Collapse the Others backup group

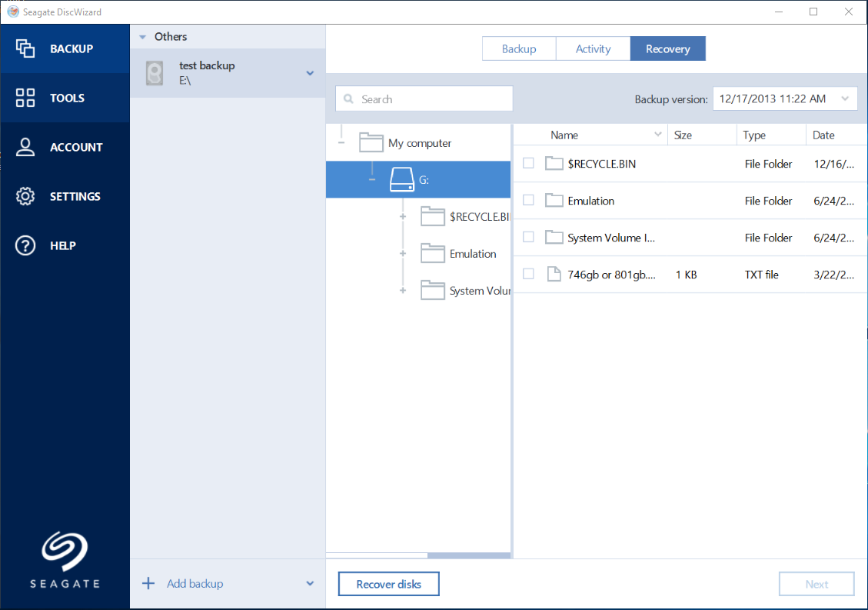click(143, 37)
